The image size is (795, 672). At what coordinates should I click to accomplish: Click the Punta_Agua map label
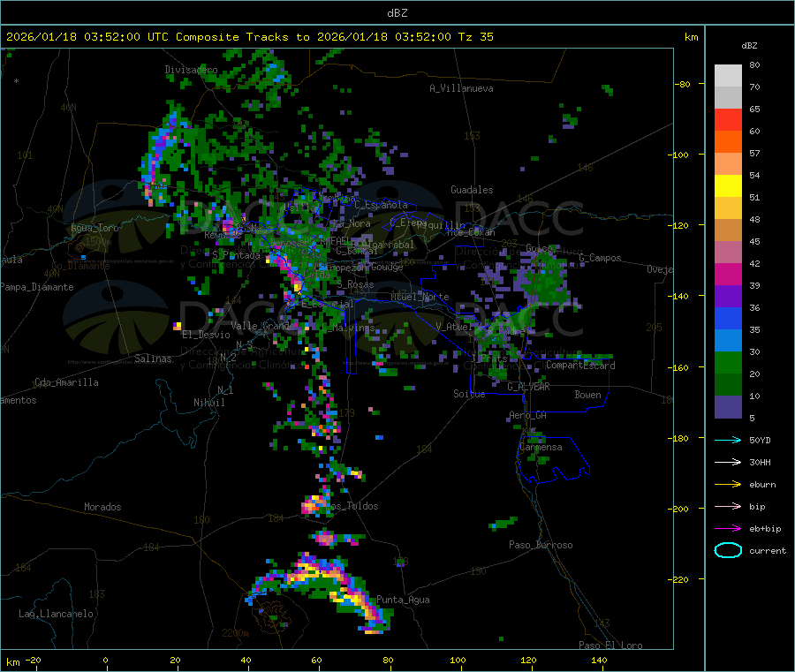(x=403, y=600)
